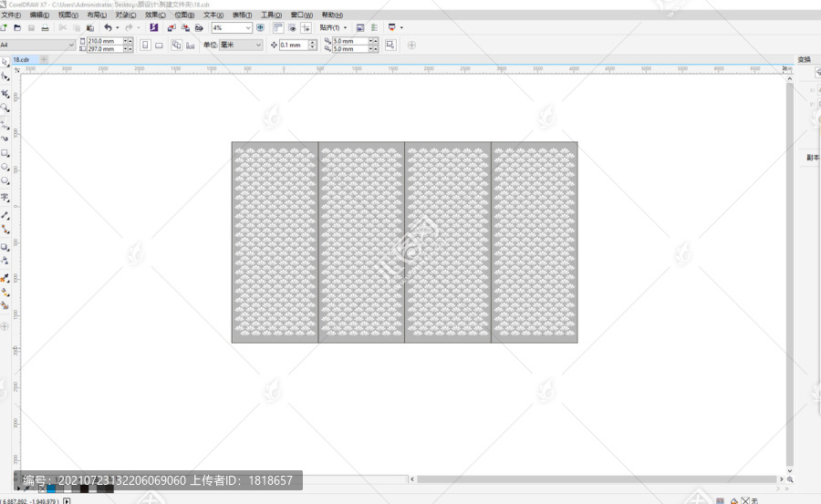This screenshot has height=504, width=821.
Task: Click nudge distance 0.1 mm stepper
Action: (313, 45)
